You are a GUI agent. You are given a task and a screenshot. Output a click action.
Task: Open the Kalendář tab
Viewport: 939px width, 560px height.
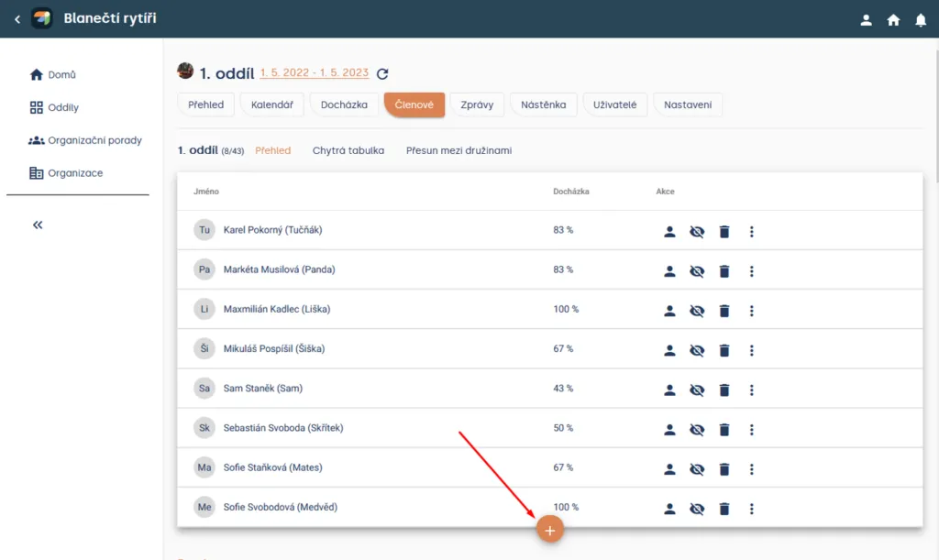(x=271, y=104)
